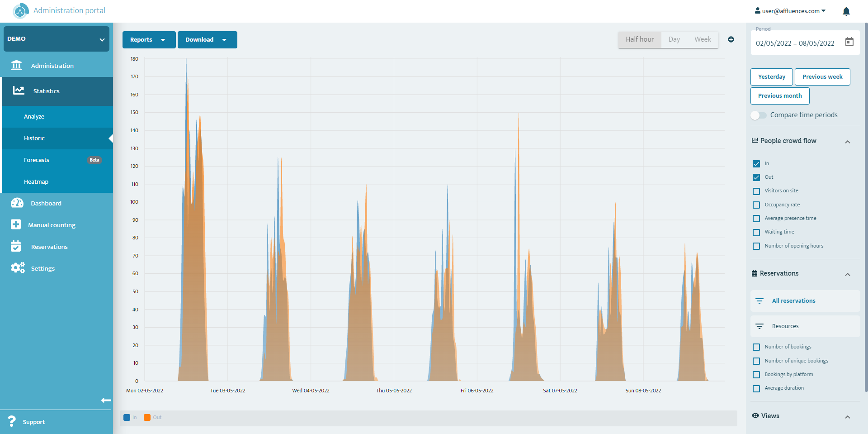Uncheck the In checkbox
The image size is (868, 434).
(x=756, y=164)
